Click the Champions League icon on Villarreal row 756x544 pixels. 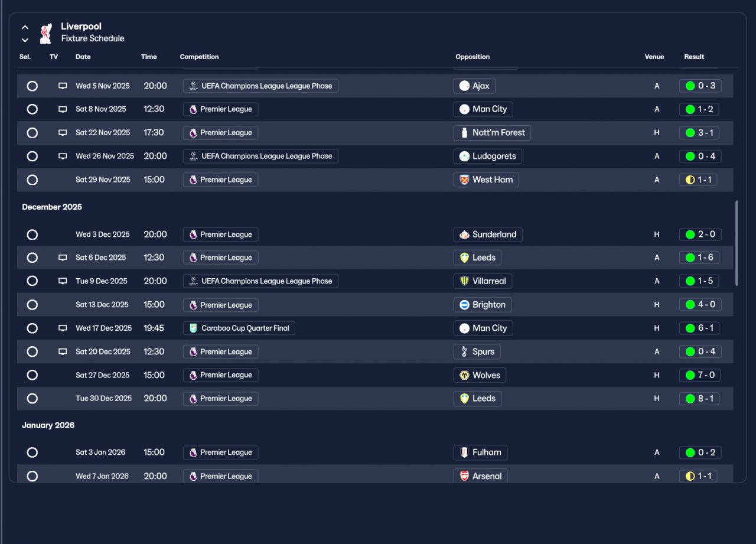coord(193,281)
